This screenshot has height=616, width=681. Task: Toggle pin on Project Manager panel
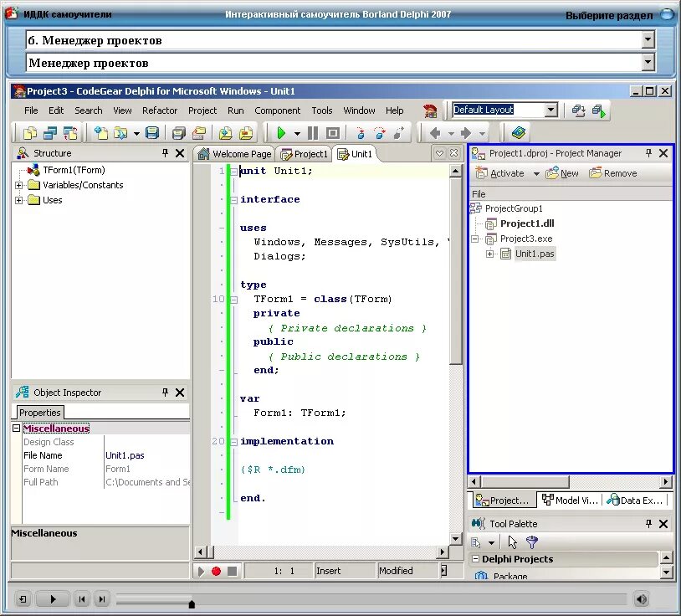point(649,153)
